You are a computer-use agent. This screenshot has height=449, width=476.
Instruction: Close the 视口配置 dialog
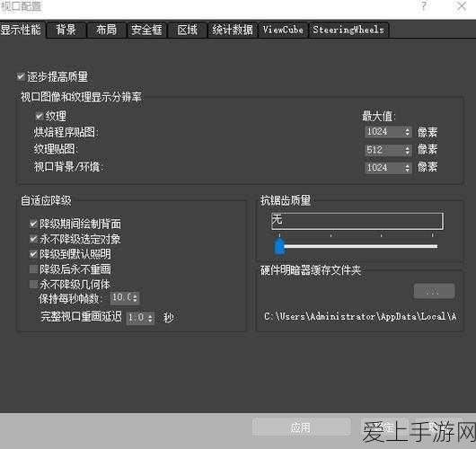462,6
